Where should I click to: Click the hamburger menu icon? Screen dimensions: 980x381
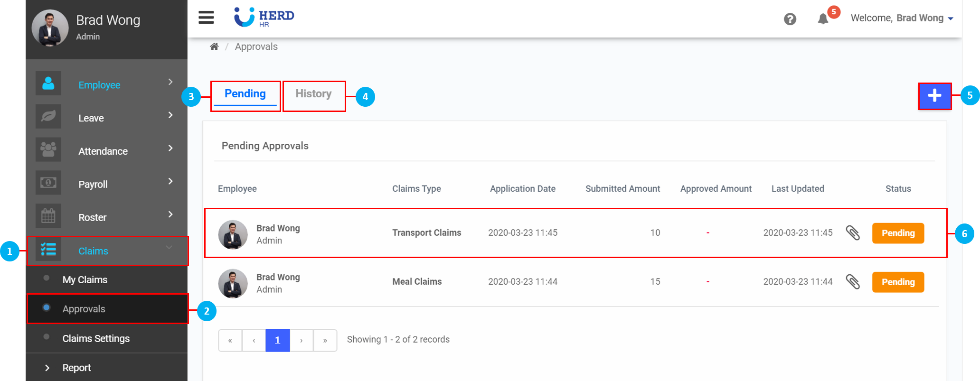point(206,18)
